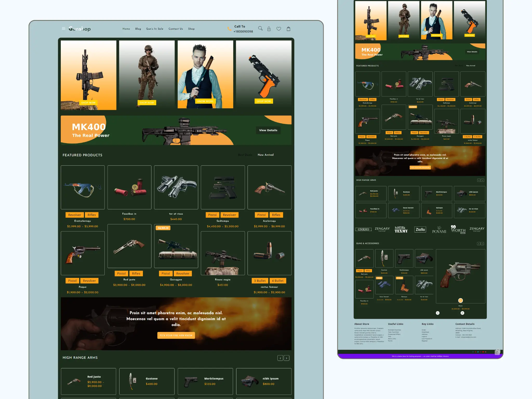Click Pick Your Fire Arm Know button
This screenshot has height=399, width=532.
click(176, 335)
